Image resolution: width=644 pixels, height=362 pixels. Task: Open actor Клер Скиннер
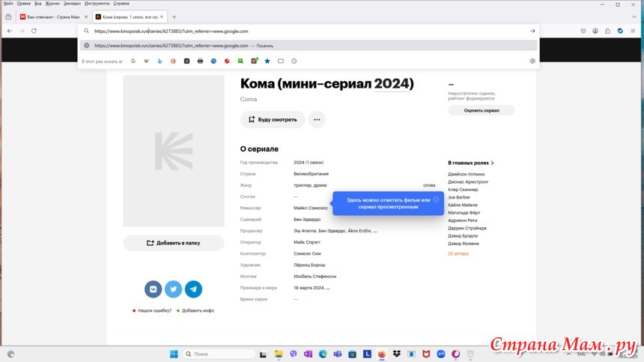pos(463,190)
